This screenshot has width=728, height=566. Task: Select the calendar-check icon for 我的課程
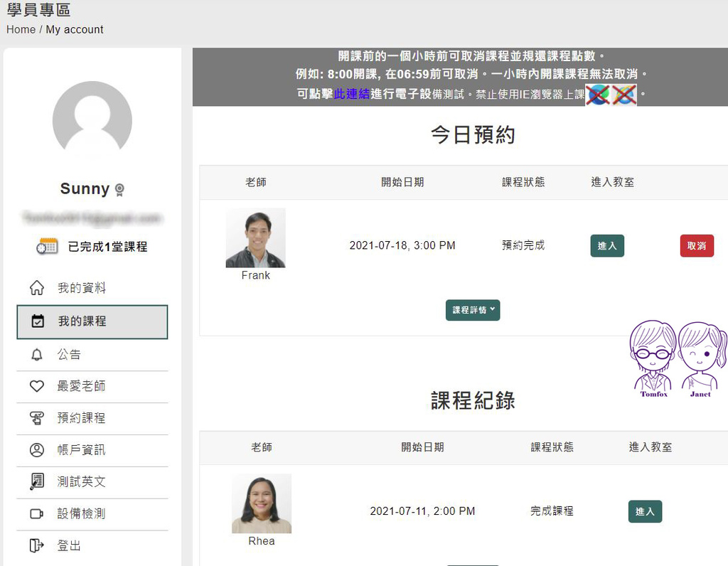[38, 321]
